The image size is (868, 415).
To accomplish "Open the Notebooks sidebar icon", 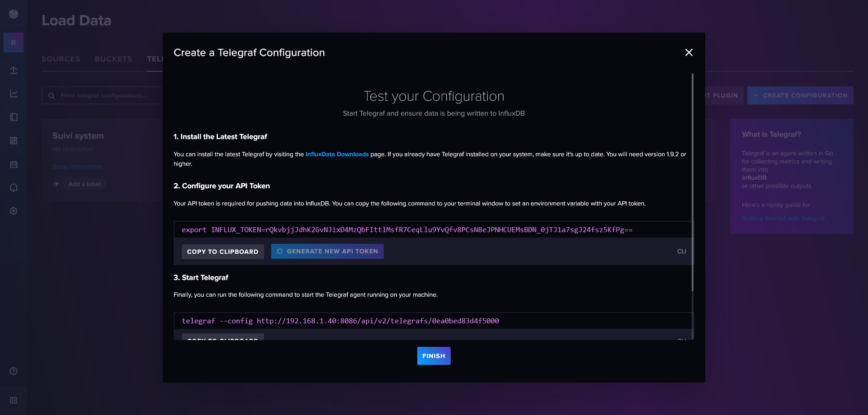I will 14,117.
